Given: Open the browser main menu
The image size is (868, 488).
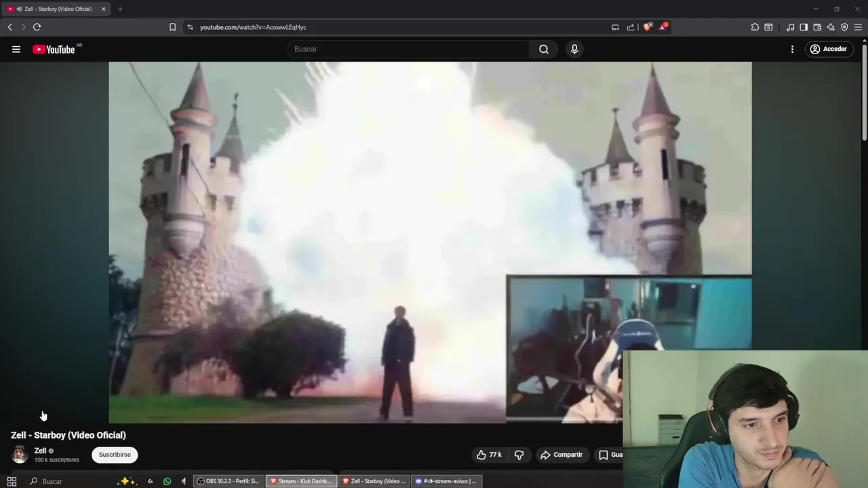Looking at the screenshot, I should 858,27.
